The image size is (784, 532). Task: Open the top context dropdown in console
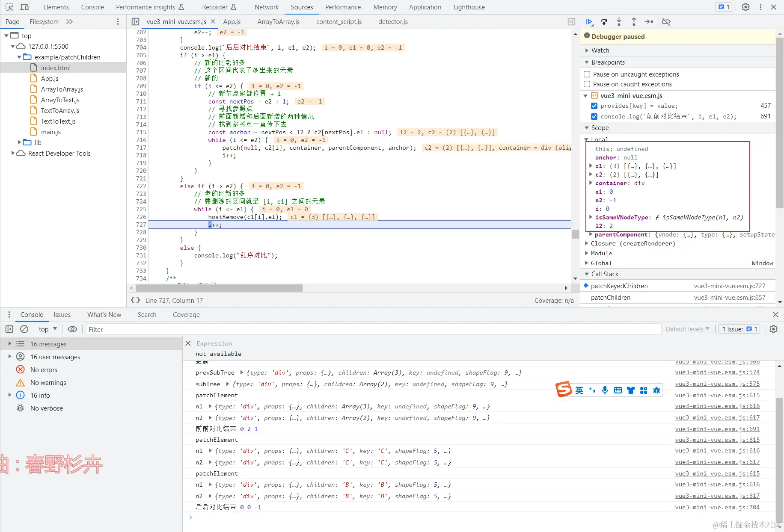click(x=48, y=329)
